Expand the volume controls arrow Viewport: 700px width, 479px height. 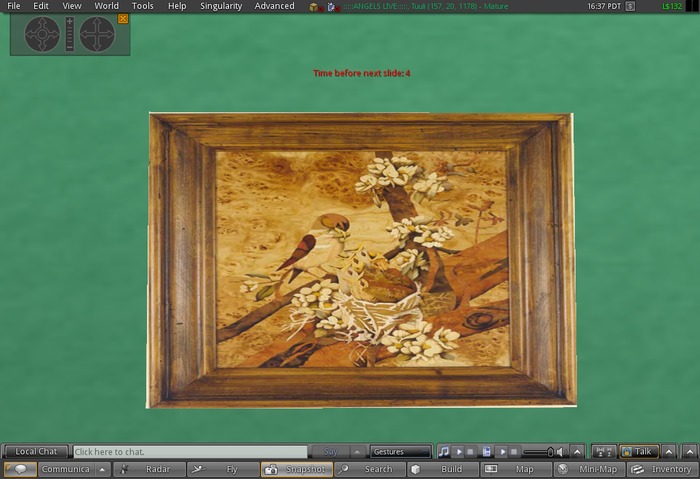(577, 452)
